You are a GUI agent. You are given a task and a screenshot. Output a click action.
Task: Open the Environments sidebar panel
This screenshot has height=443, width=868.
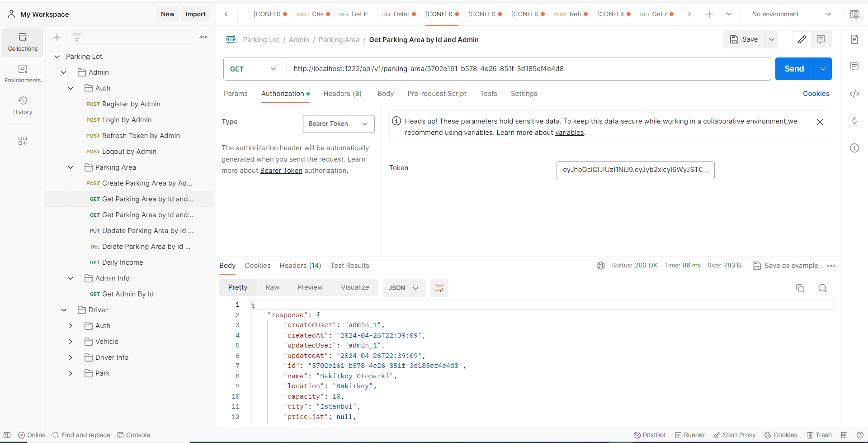point(23,74)
